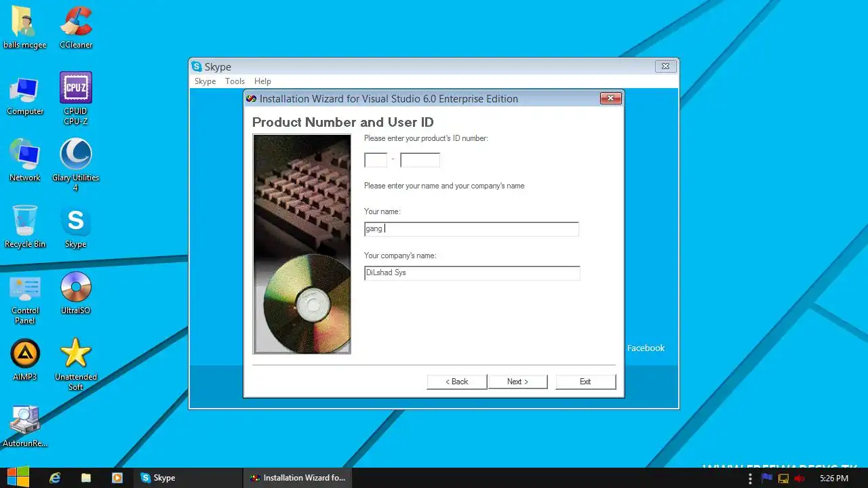868x488 pixels.
Task: Select the Computer desktop icon
Action: click(x=25, y=95)
